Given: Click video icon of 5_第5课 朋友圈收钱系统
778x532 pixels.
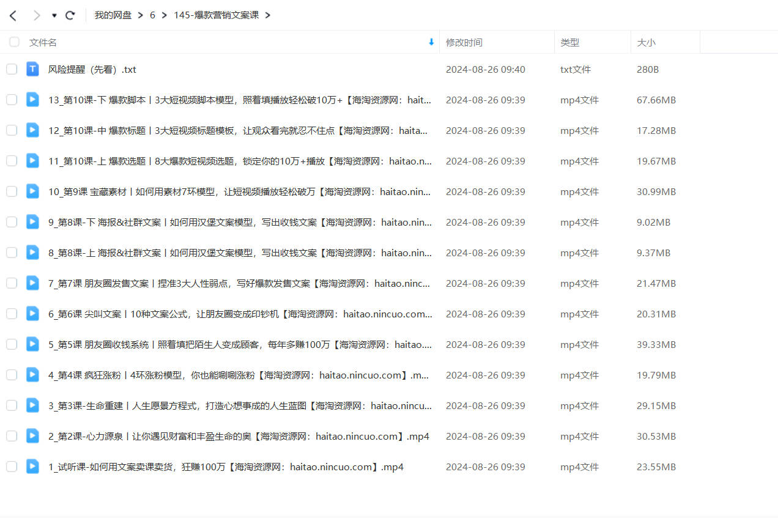Looking at the screenshot, I should [x=32, y=344].
